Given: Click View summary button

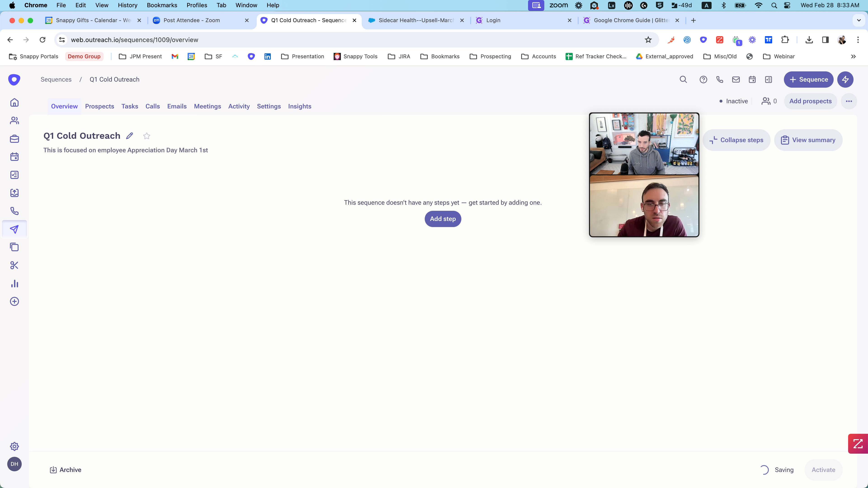Looking at the screenshot, I should coord(808,140).
